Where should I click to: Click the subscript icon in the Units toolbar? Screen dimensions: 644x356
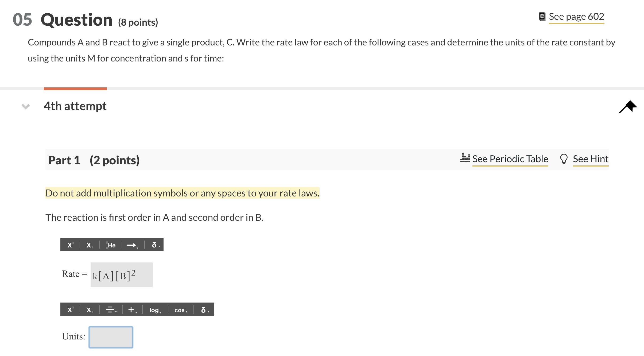(x=89, y=309)
